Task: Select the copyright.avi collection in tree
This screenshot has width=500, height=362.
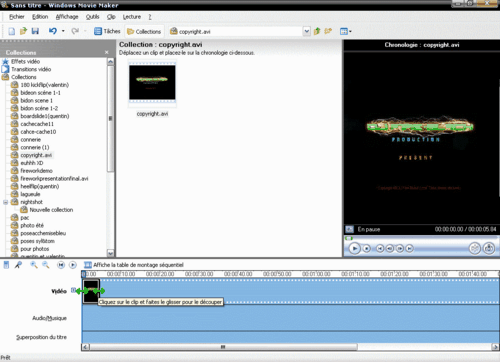Action: click(x=36, y=155)
